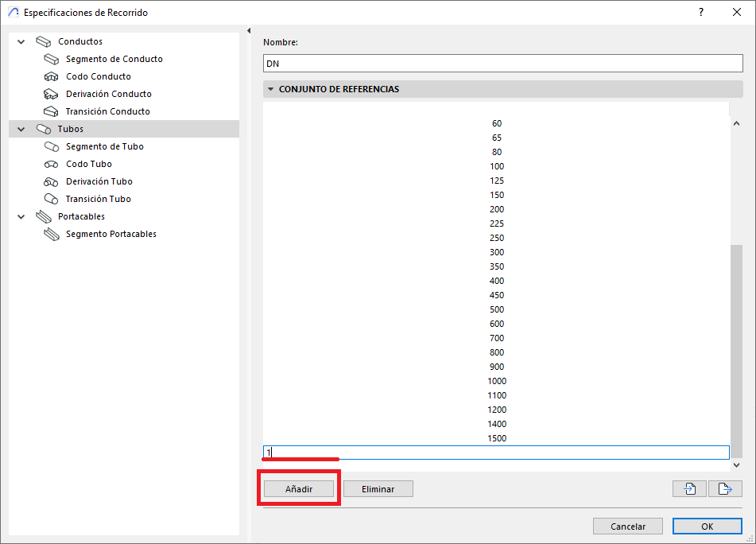Image resolution: width=756 pixels, height=544 pixels.
Task: Collapse the Tubos tree group
Action: point(21,129)
